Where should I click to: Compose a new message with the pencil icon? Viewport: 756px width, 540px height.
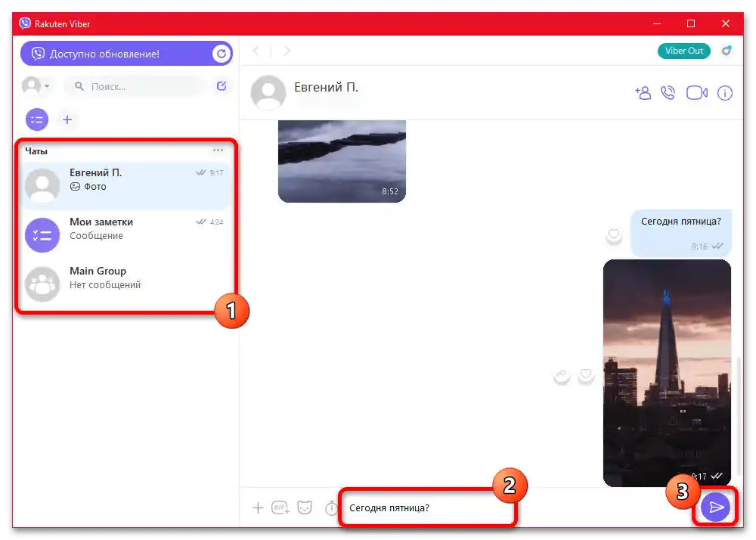[x=221, y=86]
